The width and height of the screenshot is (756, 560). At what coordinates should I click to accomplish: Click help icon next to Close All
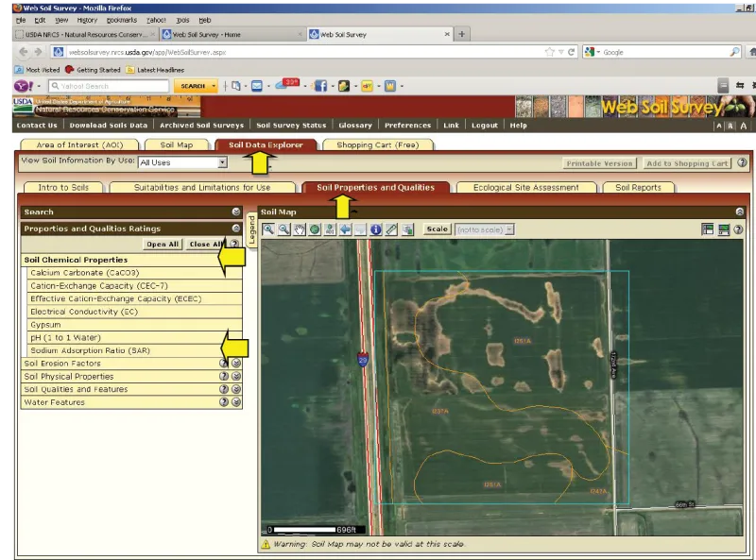coord(233,244)
